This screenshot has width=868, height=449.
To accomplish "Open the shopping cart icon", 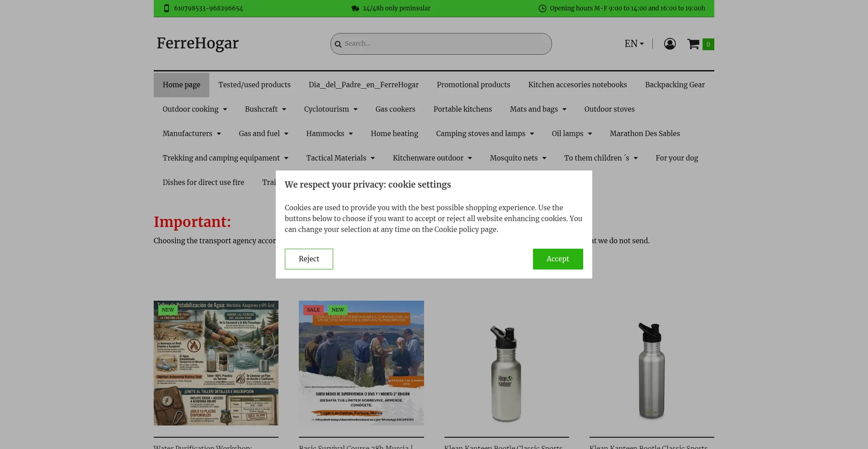I will click(693, 44).
